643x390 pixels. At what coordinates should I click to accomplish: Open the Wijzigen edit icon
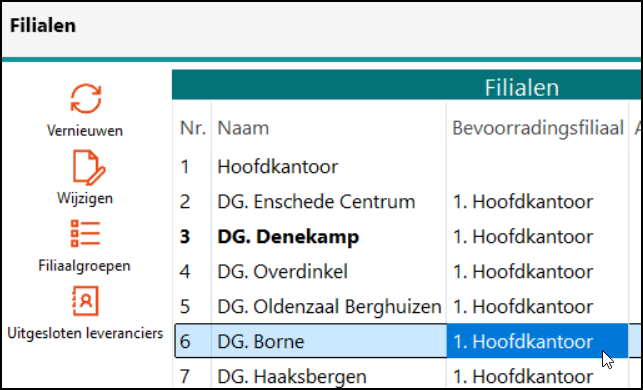88,167
